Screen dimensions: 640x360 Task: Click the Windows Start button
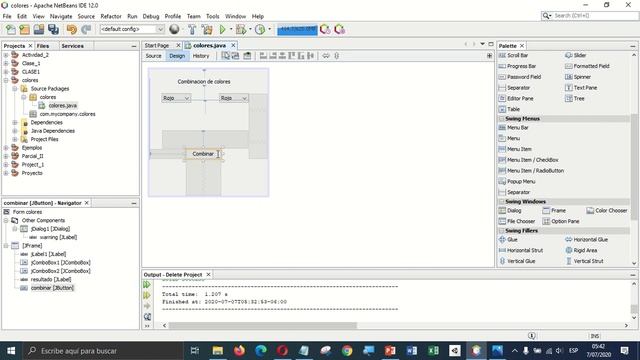point(11,351)
